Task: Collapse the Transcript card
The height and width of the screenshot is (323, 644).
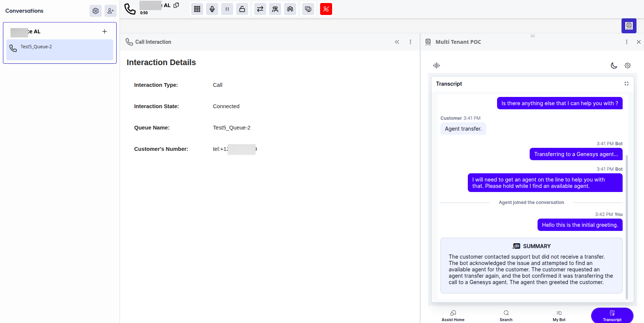Action: click(x=626, y=84)
